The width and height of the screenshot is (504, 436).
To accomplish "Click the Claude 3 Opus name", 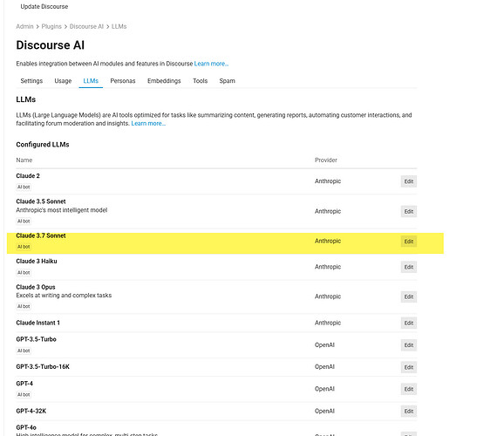I will point(36,287).
